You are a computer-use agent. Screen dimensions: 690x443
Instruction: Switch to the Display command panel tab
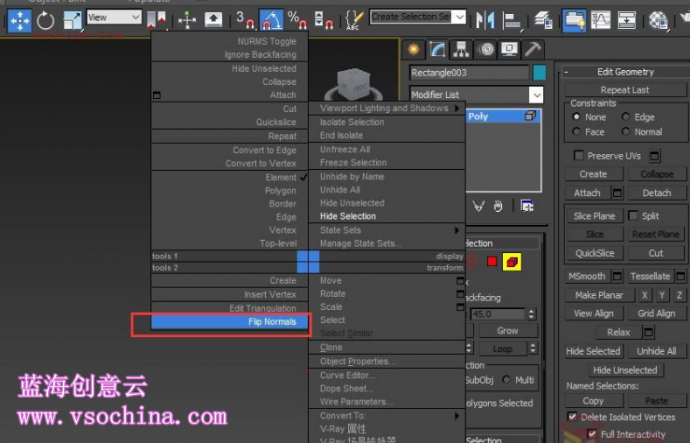pos(509,50)
